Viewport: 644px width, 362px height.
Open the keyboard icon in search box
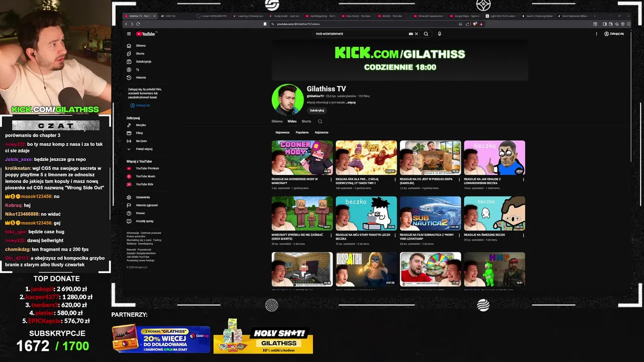pos(411,34)
